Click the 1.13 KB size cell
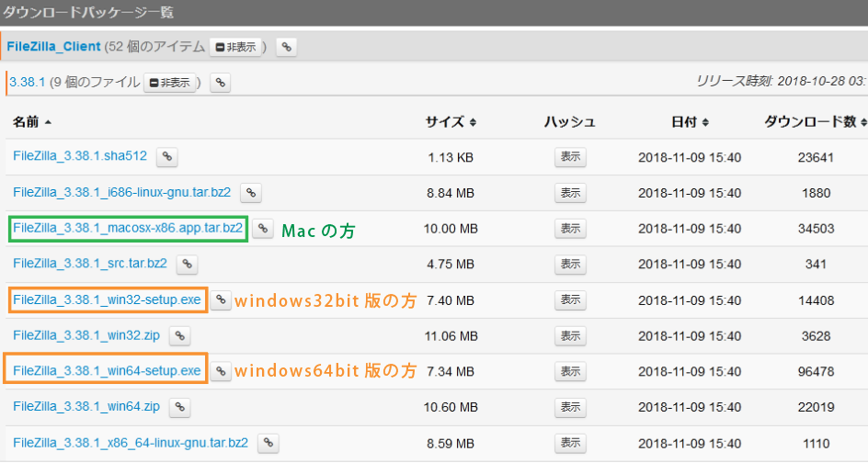 pyautogui.click(x=451, y=157)
